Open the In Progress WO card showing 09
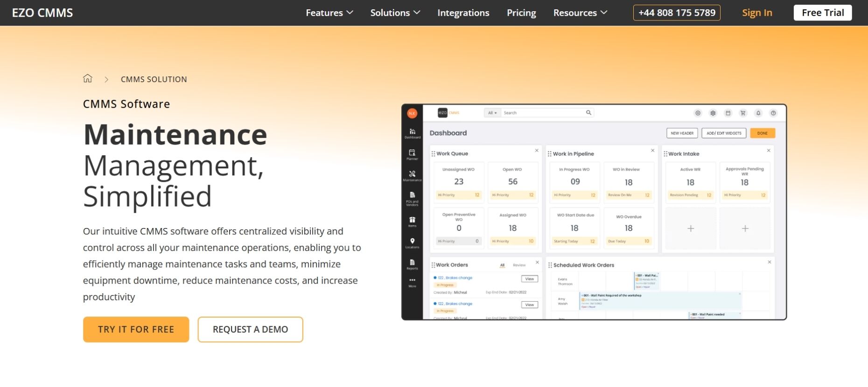This screenshot has height=387, width=868. coord(574,182)
